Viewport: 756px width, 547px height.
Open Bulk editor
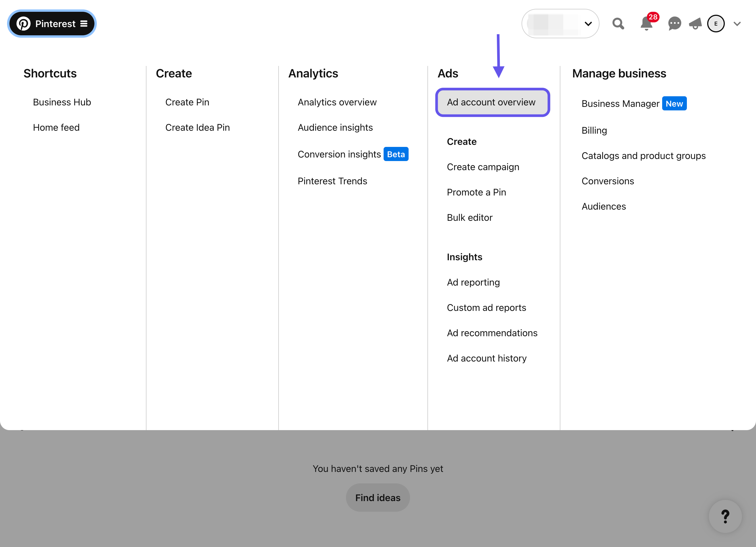[x=469, y=218]
